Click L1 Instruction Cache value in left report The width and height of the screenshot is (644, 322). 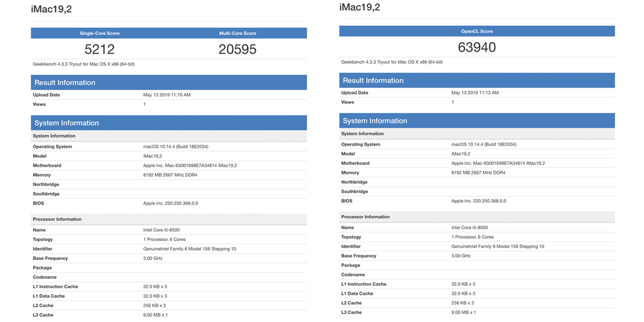click(155, 287)
